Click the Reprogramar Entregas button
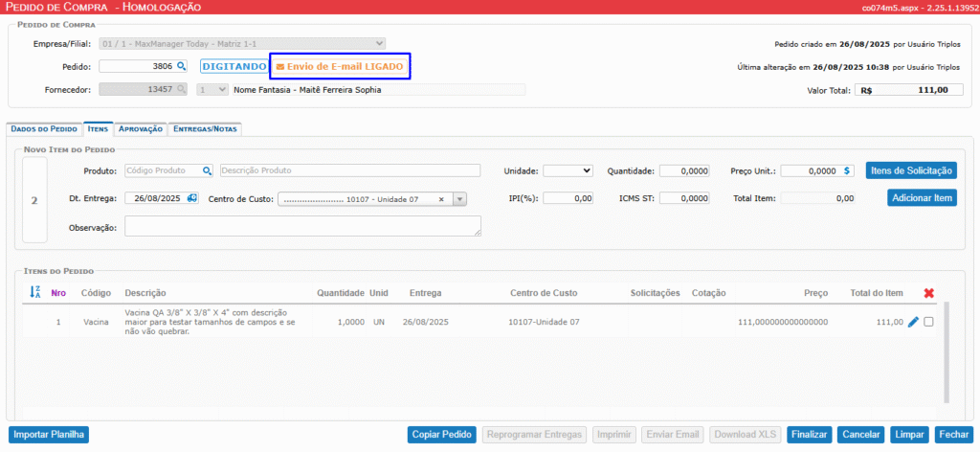This screenshot has height=452, width=980. coord(534,435)
